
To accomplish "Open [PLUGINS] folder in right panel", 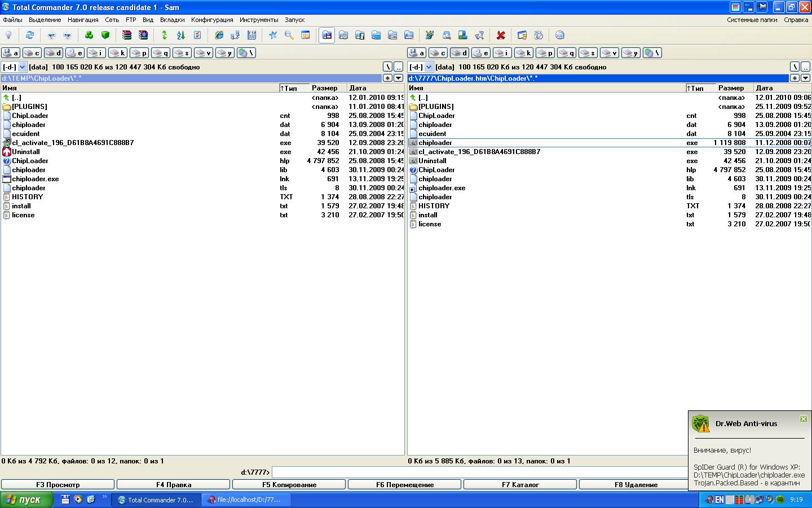I will pos(609,107).
